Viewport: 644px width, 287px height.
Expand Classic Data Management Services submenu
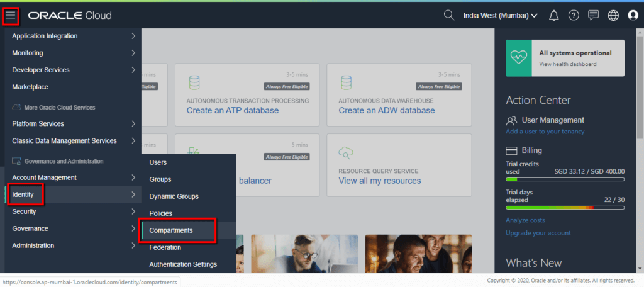tap(73, 140)
